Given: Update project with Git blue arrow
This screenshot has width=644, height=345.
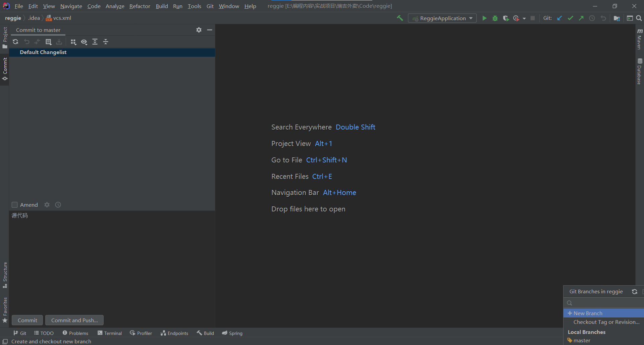Looking at the screenshot, I should click(559, 18).
